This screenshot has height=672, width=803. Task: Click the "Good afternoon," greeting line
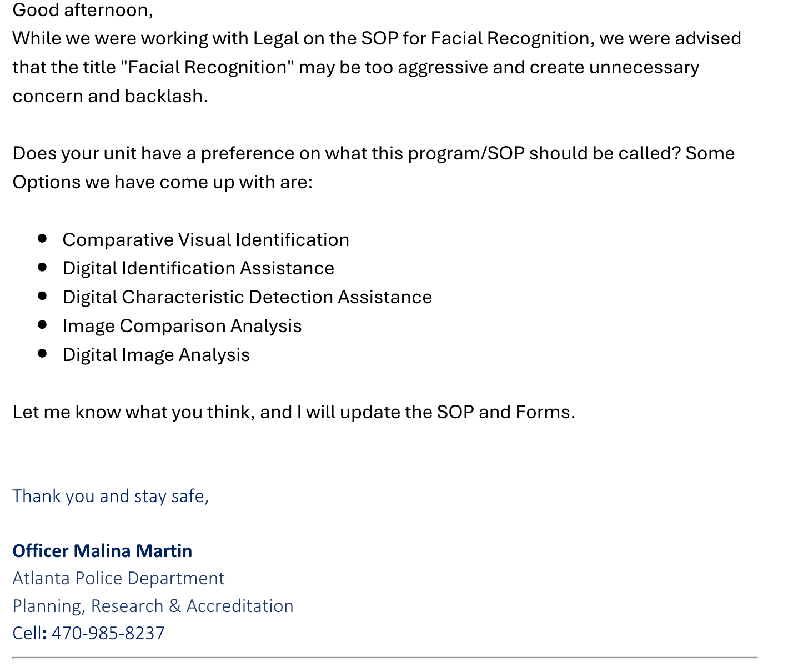[82, 10]
